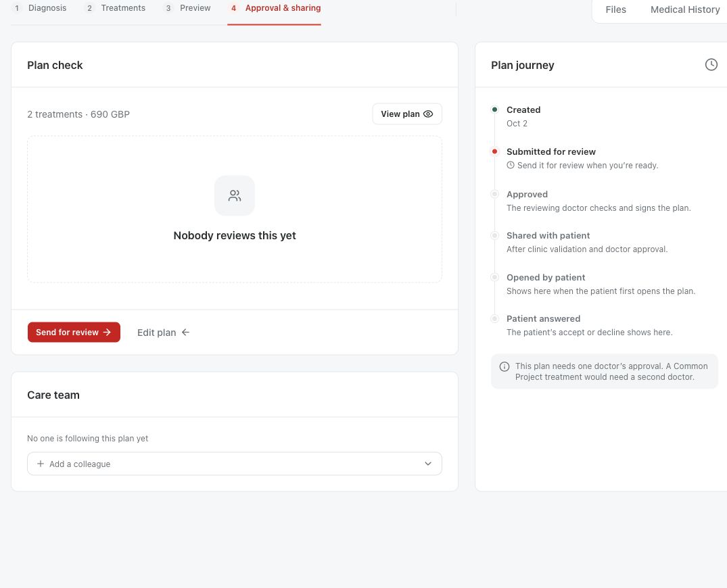This screenshot has height=588, width=727.
Task: Select the Created timeline marker
Action: pos(495,109)
